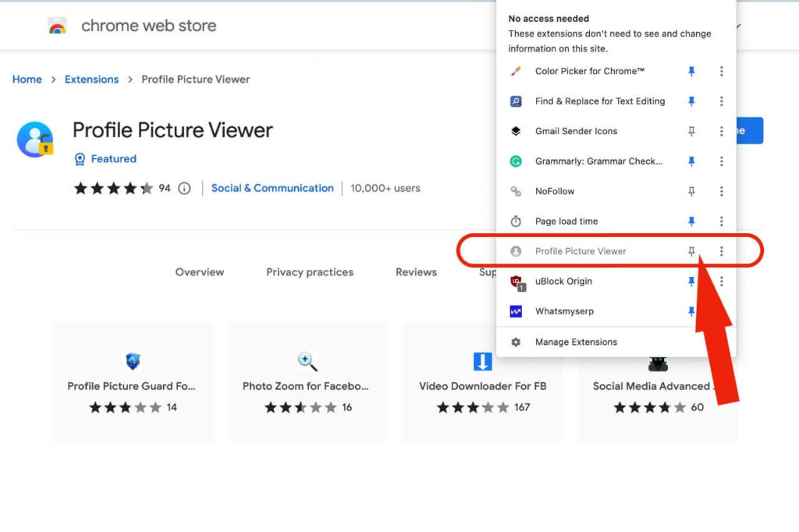The width and height of the screenshot is (799, 532).
Task: Unpin uBlock Origin from toolbar
Action: point(691,282)
